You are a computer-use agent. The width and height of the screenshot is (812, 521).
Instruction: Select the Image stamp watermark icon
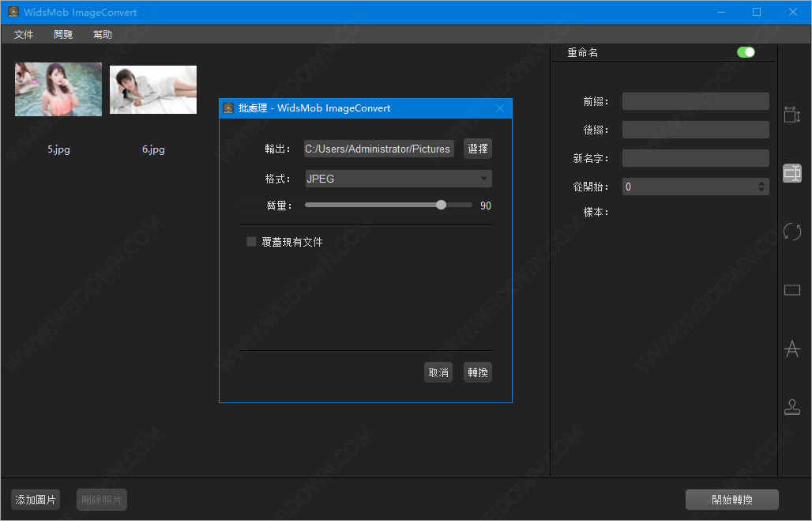[x=791, y=407]
